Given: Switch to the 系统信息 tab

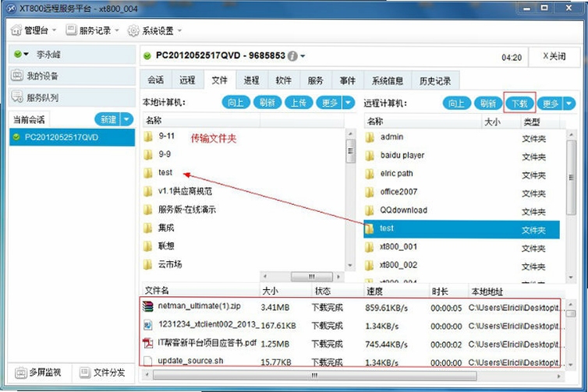Looking at the screenshot, I should [388, 80].
